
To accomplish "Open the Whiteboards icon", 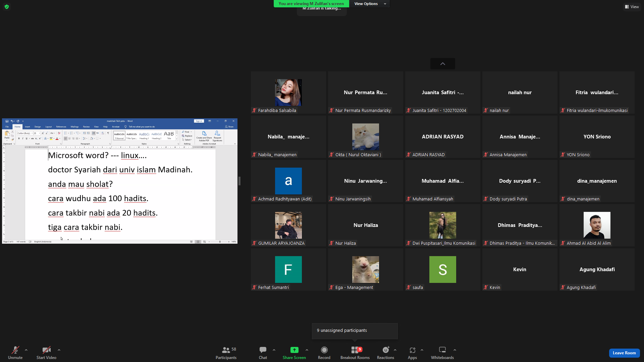I will (x=442, y=350).
